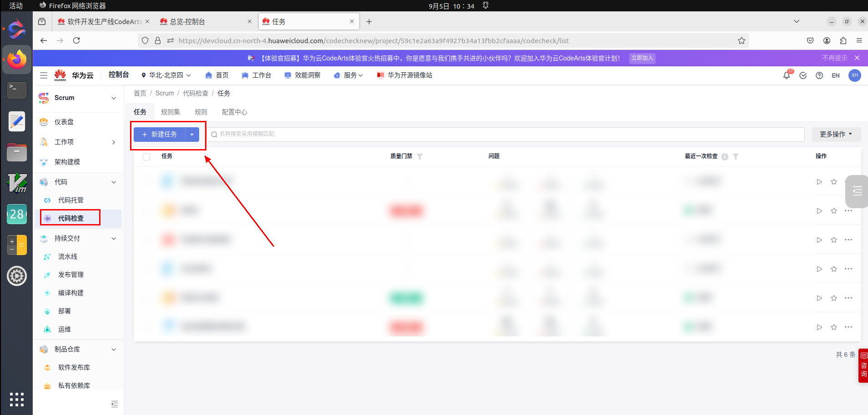
Task: Launch Terminal from the Ubuntu dock
Action: 17,90
